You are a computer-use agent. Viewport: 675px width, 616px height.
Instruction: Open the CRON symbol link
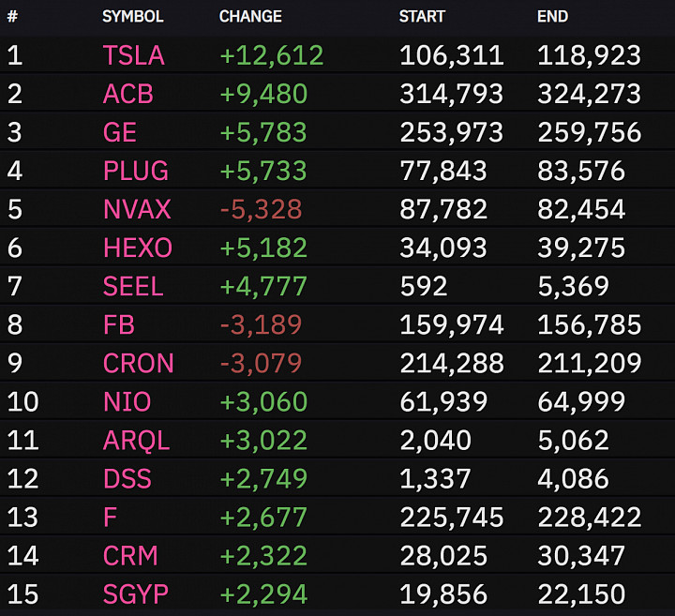coord(138,363)
